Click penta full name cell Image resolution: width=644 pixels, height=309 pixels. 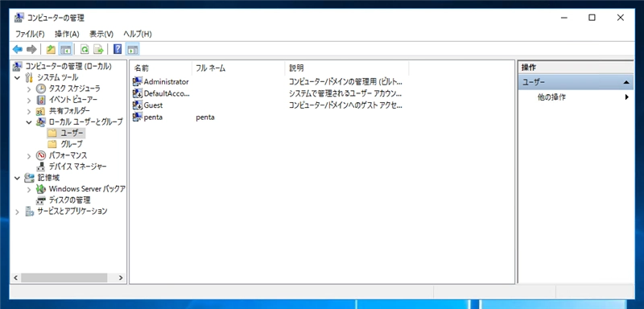205,117
